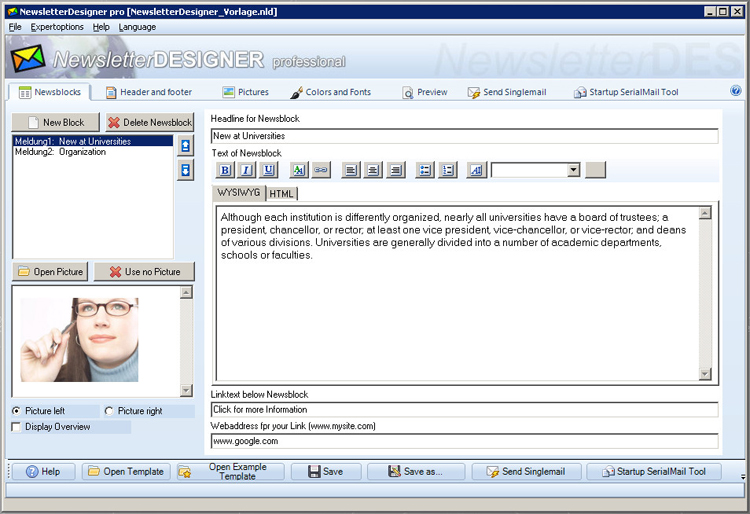Click the Webaddress field with www.google.com

click(464, 441)
